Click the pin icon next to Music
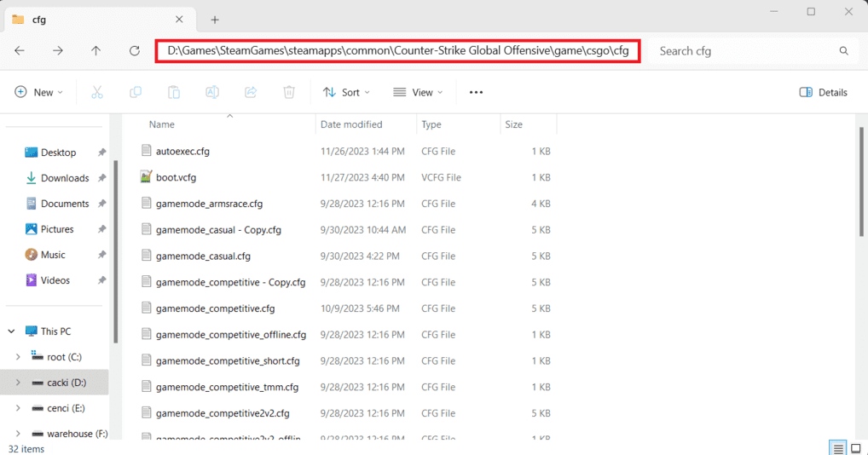The width and height of the screenshot is (868, 455). 101,255
